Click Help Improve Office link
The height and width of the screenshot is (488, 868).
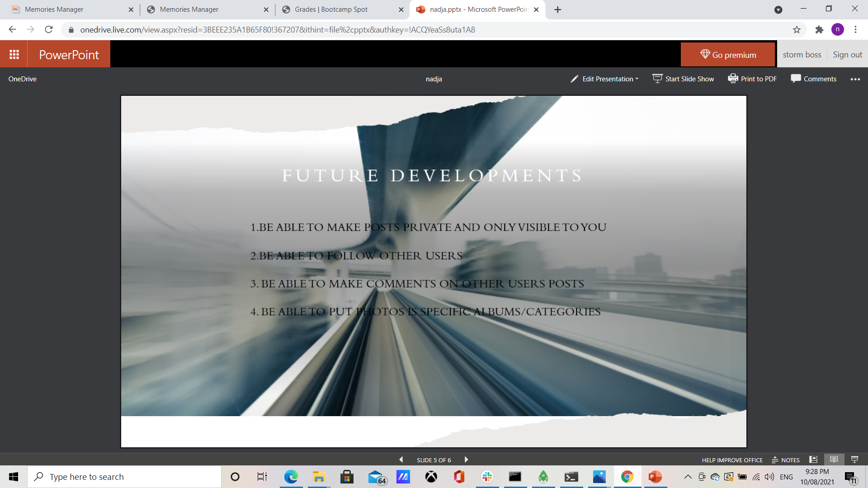click(732, 460)
